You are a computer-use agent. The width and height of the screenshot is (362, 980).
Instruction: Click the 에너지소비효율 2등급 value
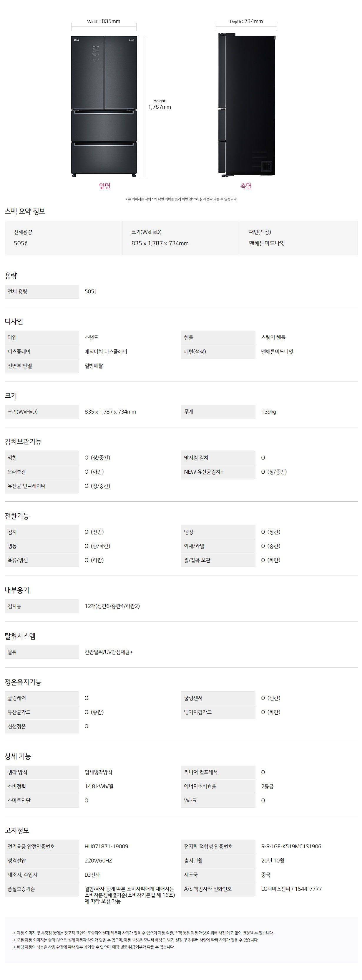pos(267,786)
